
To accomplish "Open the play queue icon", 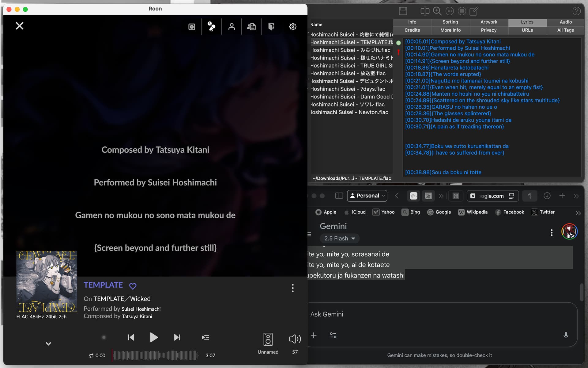I will click(205, 337).
